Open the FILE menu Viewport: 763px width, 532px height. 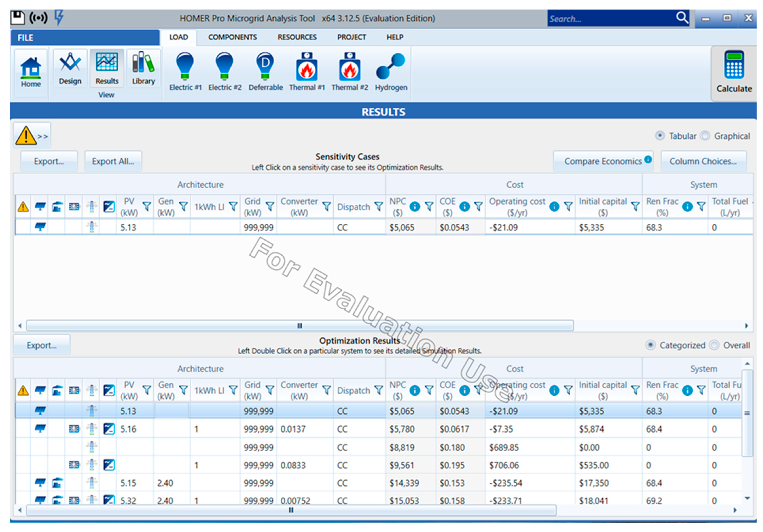[x=25, y=38]
